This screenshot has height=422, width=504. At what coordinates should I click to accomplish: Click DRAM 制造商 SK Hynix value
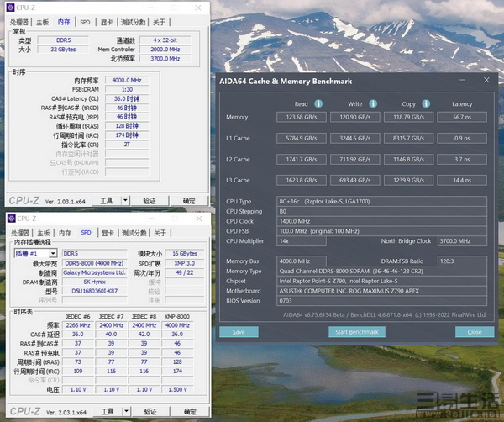(94, 282)
